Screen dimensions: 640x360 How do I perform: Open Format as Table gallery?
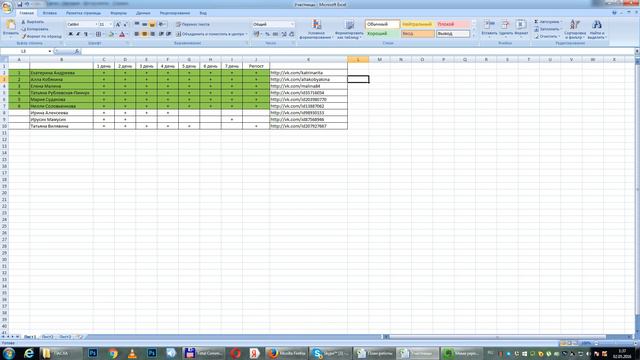click(x=349, y=29)
